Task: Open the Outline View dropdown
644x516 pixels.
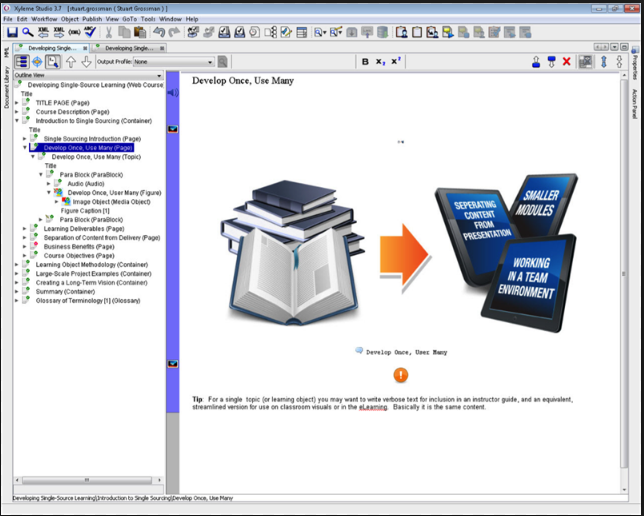Action: pyautogui.click(x=87, y=75)
